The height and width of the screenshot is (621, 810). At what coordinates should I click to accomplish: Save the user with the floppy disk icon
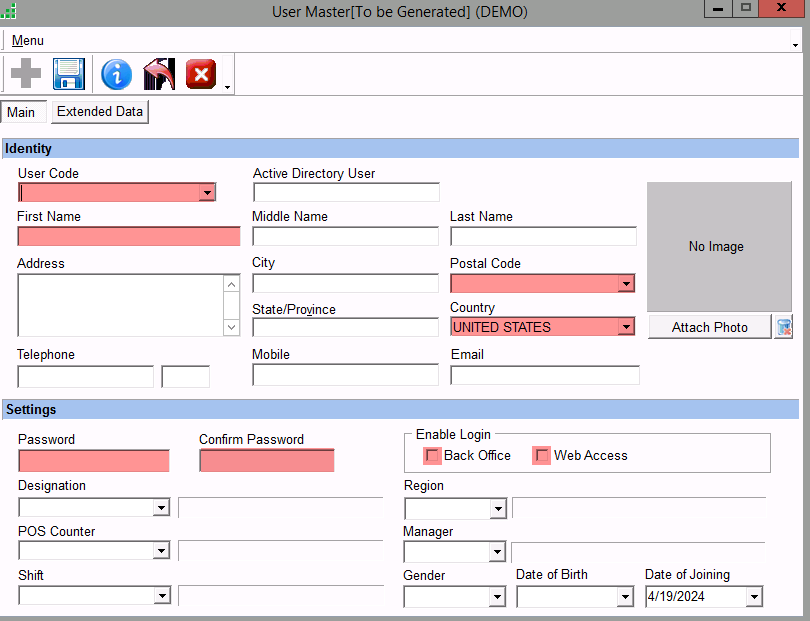click(69, 74)
